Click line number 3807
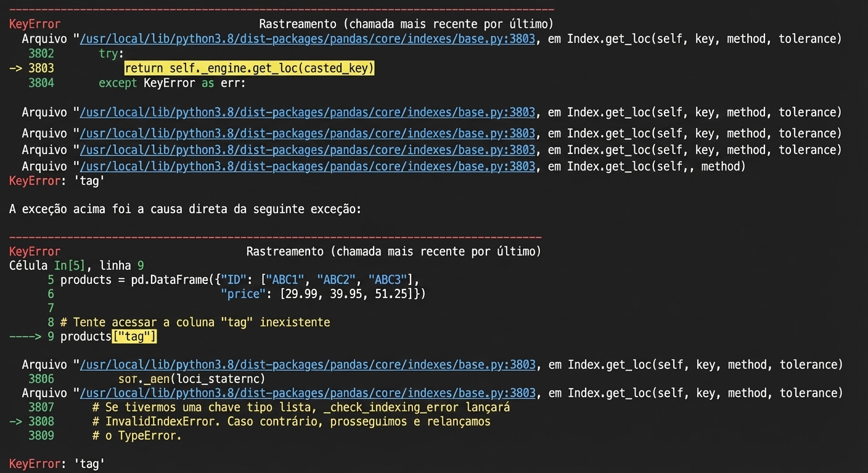868x473 pixels. [41, 407]
